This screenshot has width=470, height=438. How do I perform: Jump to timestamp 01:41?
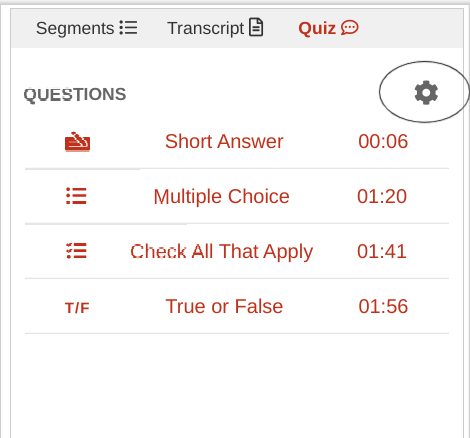pos(382,251)
